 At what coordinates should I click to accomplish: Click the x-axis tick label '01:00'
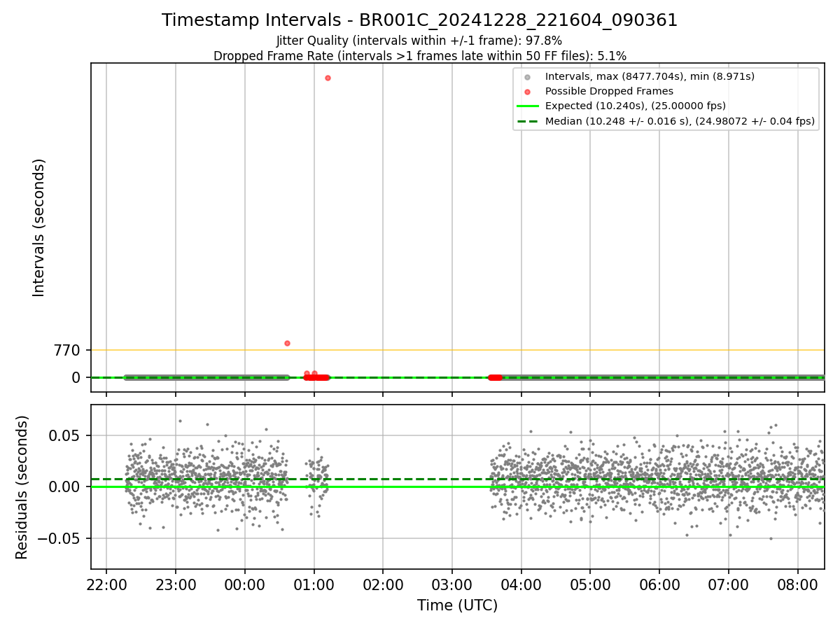[x=314, y=584]
